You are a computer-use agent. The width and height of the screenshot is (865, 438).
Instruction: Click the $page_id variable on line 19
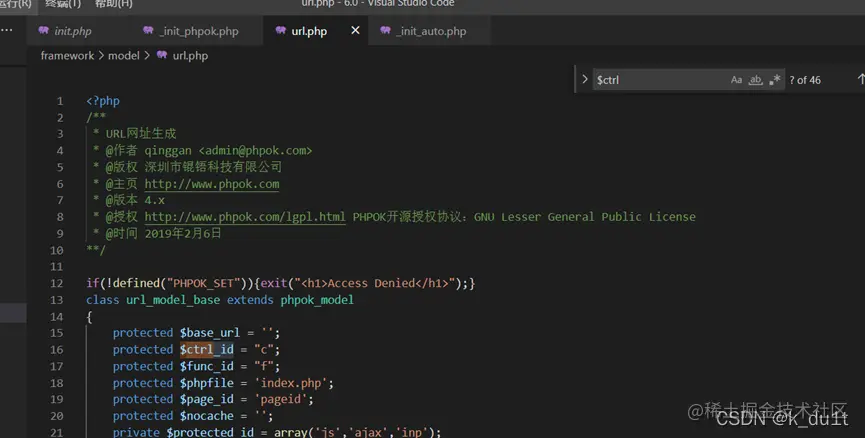207,399
